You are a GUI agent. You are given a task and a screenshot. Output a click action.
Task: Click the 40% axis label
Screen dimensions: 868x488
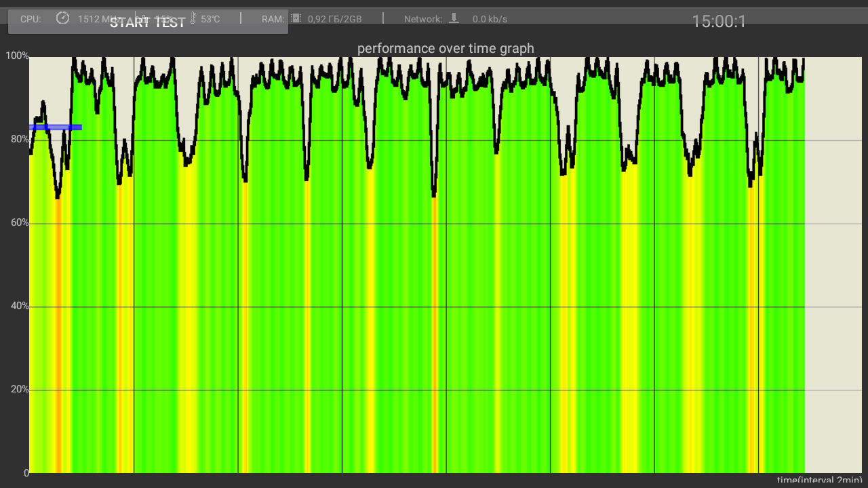point(20,306)
